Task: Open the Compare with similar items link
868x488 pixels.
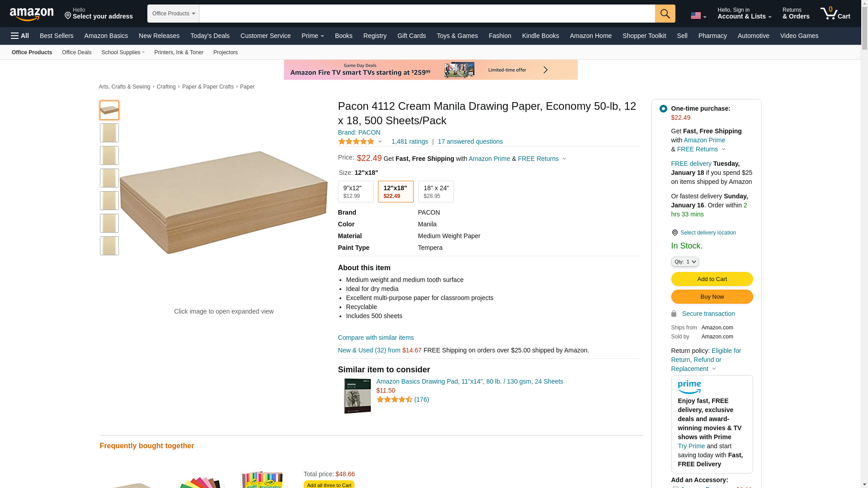Action: coord(376,338)
